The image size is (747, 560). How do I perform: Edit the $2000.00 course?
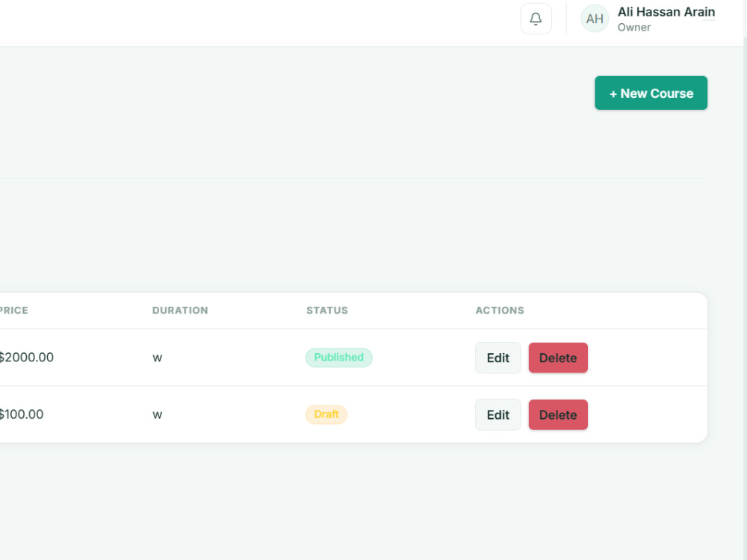[498, 358]
